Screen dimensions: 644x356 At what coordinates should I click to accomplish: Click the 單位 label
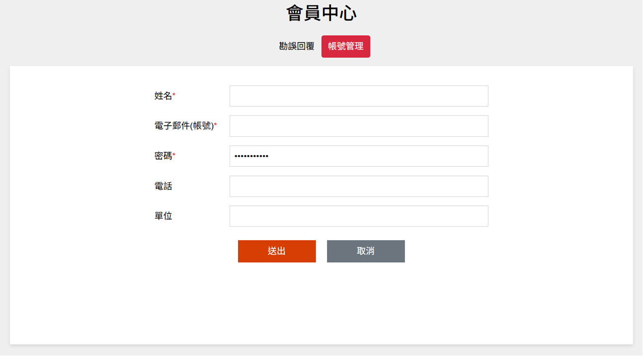point(163,216)
